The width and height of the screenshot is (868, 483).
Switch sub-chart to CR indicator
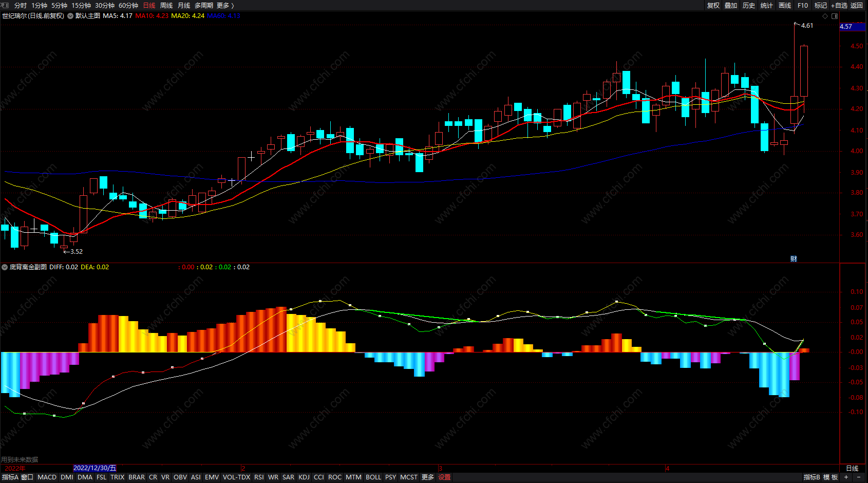click(153, 477)
